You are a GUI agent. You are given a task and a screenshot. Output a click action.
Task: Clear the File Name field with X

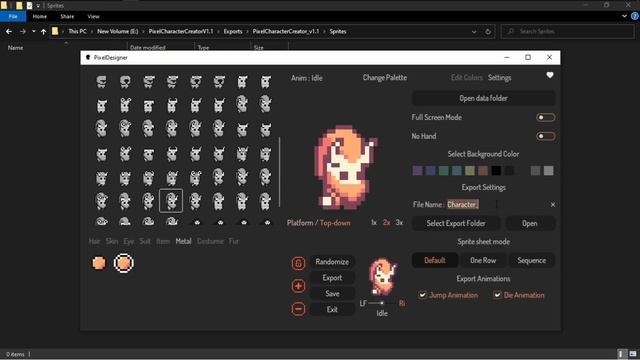pos(553,204)
